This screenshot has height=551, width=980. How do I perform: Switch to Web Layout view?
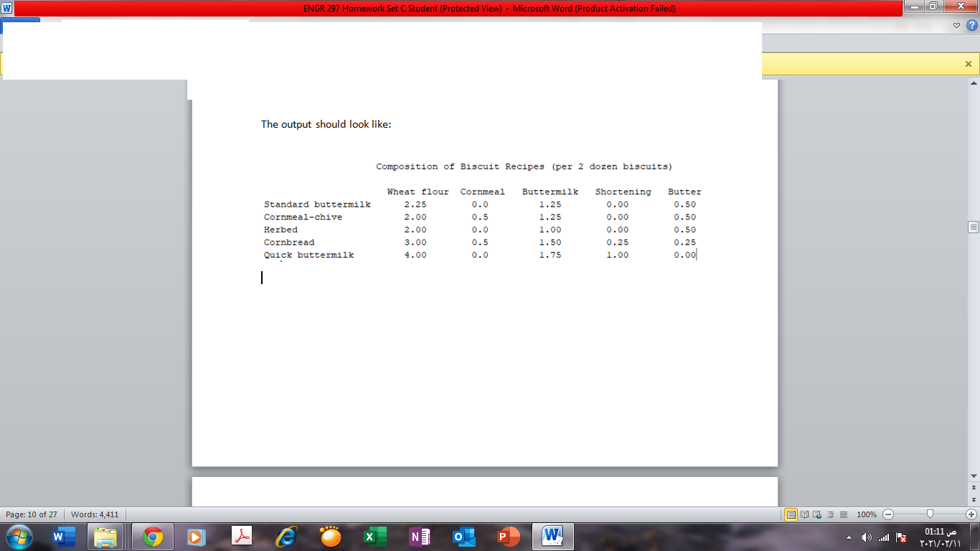(x=817, y=514)
